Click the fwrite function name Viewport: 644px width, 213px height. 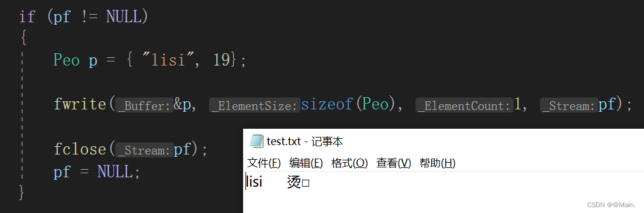click(80, 105)
